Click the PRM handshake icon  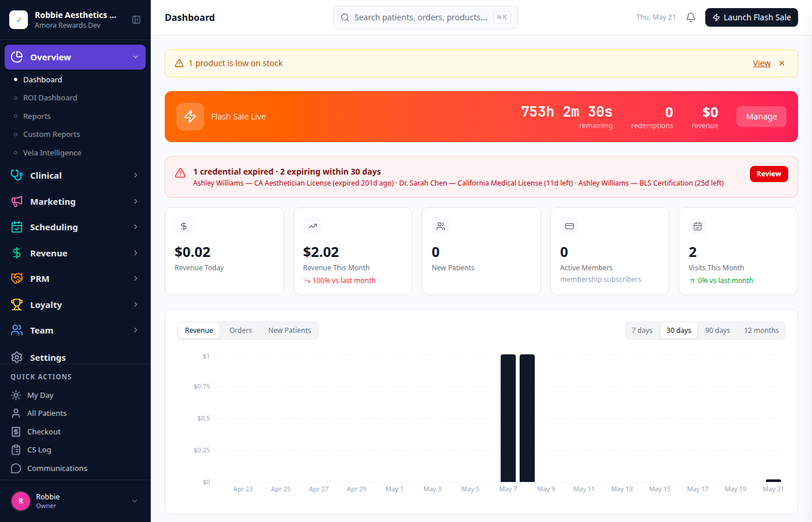pos(17,278)
